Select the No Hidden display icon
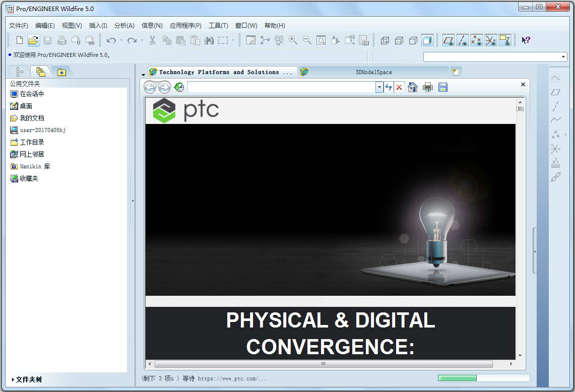575x392 pixels. pos(413,40)
